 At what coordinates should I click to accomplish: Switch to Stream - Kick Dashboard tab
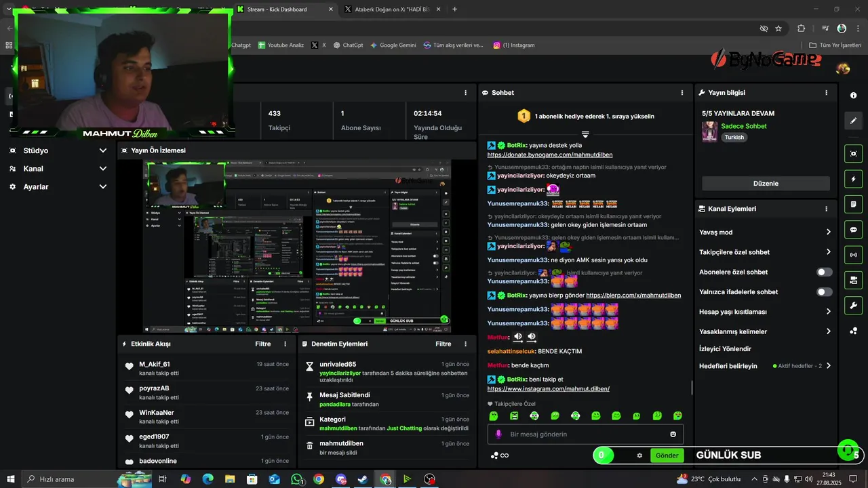tap(285, 9)
